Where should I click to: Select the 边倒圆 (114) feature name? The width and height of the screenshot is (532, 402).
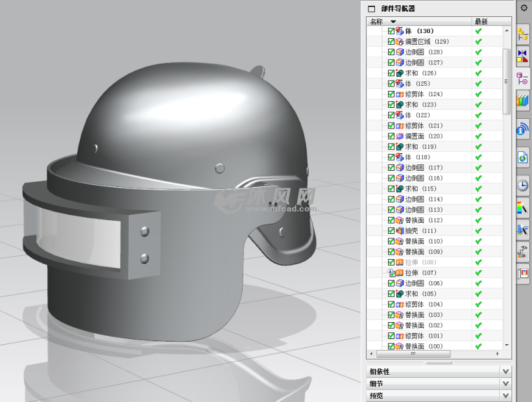pyautogui.click(x=424, y=199)
